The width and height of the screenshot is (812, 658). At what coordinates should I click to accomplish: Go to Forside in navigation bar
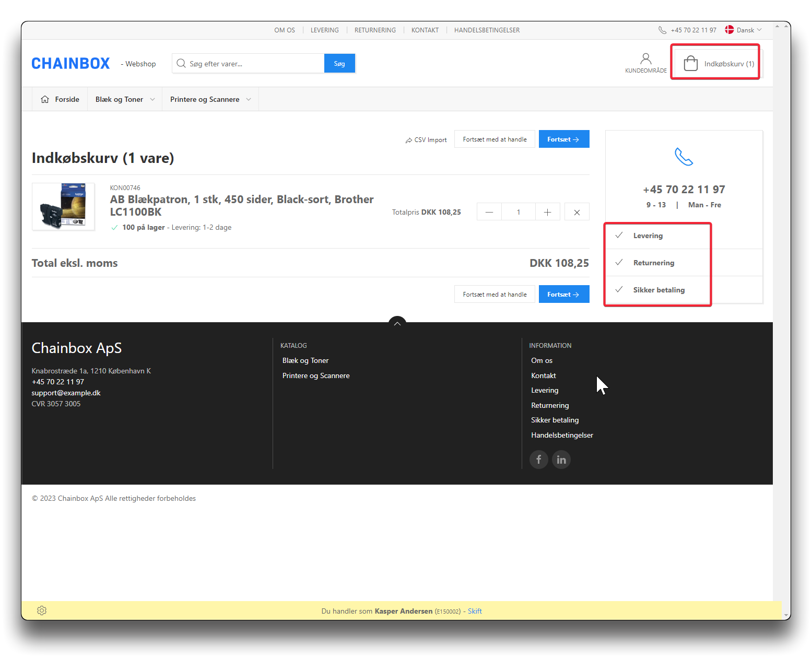(x=60, y=99)
